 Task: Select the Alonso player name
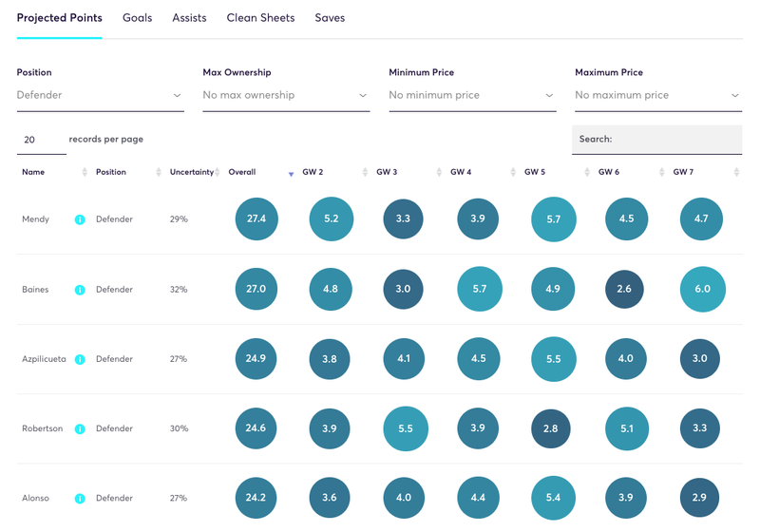35,499
